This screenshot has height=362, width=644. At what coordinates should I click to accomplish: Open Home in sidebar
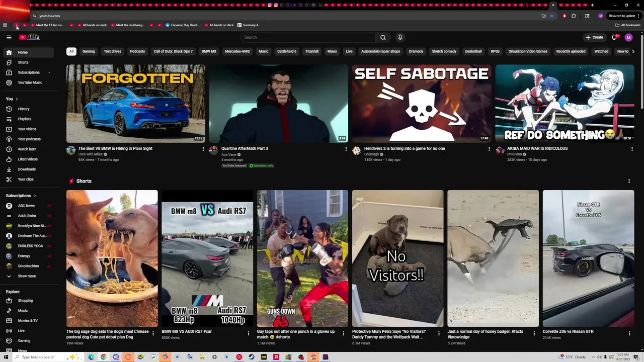tap(29, 52)
